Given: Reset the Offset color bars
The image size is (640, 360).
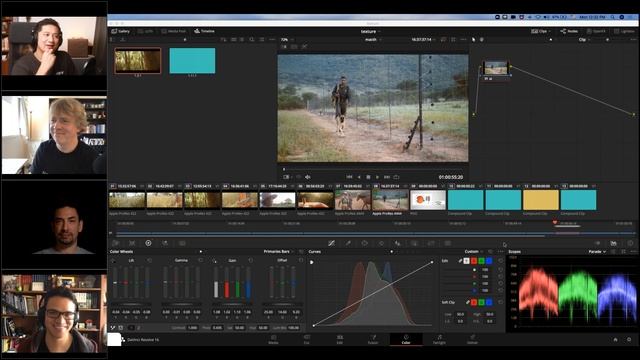Looking at the screenshot, I should (x=301, y=260).
